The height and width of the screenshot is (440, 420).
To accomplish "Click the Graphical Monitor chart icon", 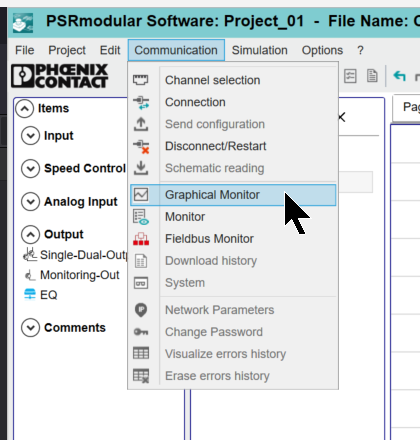I will click(x=141, y=195).
